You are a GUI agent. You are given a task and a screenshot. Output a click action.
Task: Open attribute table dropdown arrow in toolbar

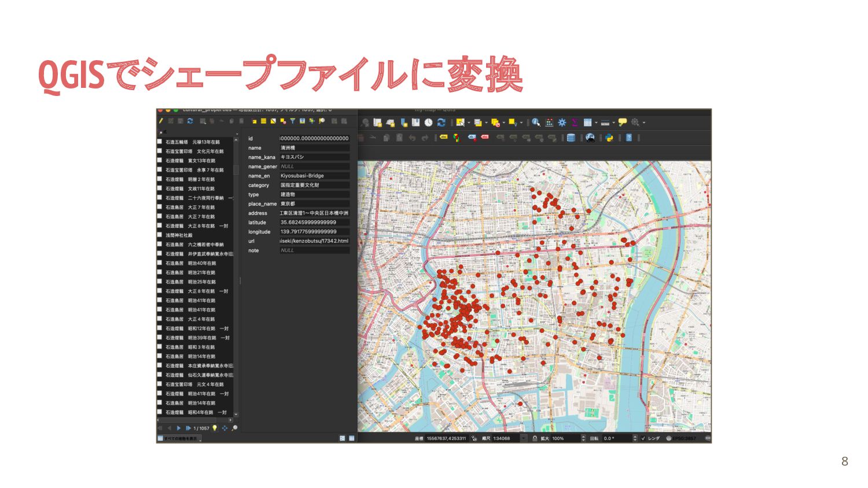[596, 123]
